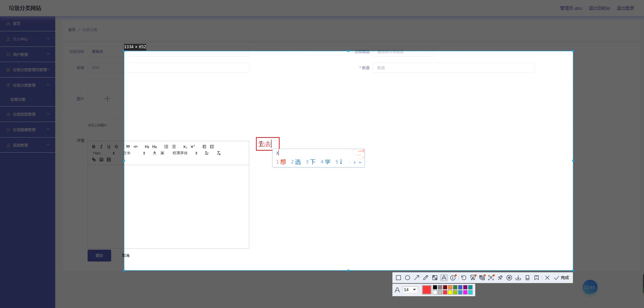Viewport: 644px width, 308px height.
Task: Open the editor background color picker
Action: click(x=162, y=153)
